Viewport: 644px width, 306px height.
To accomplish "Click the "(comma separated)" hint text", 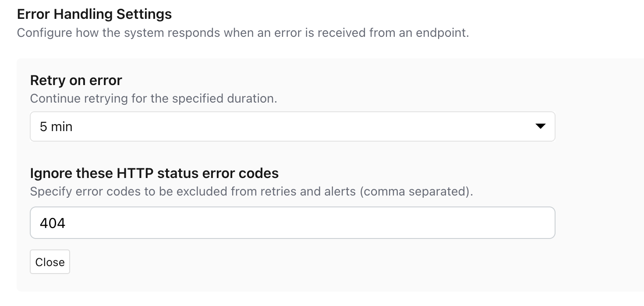I will click(416, 192).
